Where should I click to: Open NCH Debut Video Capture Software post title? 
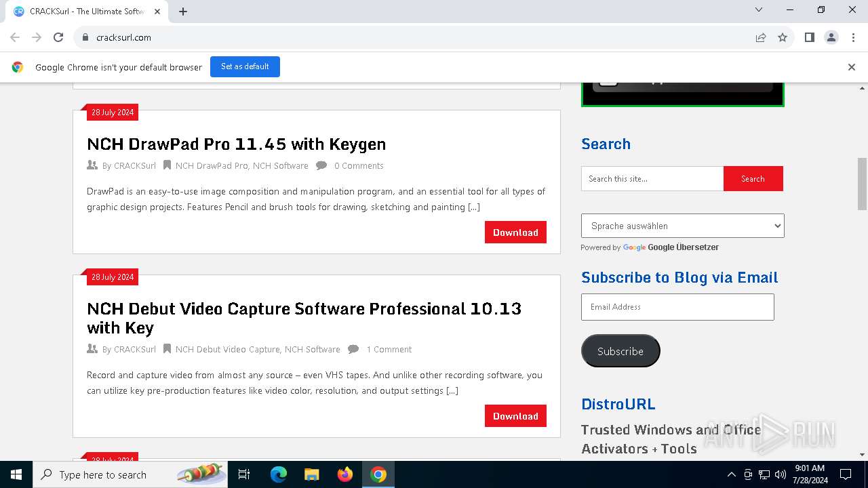point(304,318)
